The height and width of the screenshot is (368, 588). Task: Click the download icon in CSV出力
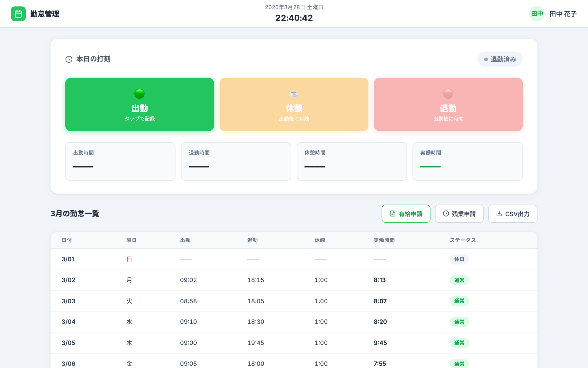499,214
